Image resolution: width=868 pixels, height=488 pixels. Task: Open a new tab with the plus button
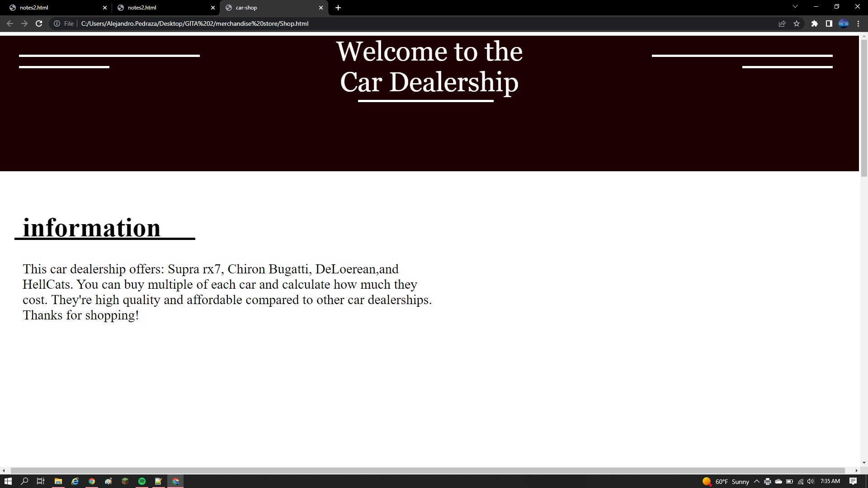[338, 8]
